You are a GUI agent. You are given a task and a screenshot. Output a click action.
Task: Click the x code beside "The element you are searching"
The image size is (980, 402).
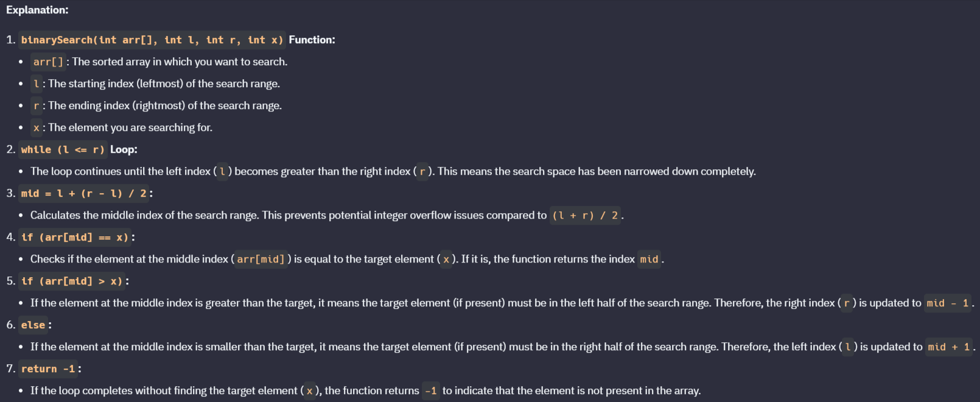coord(37,128)
